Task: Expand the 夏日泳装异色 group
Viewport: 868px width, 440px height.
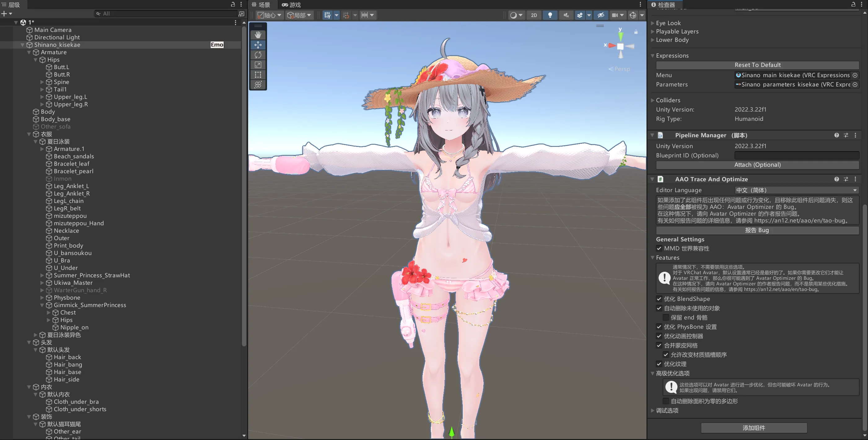Action: tap(35, 335)
